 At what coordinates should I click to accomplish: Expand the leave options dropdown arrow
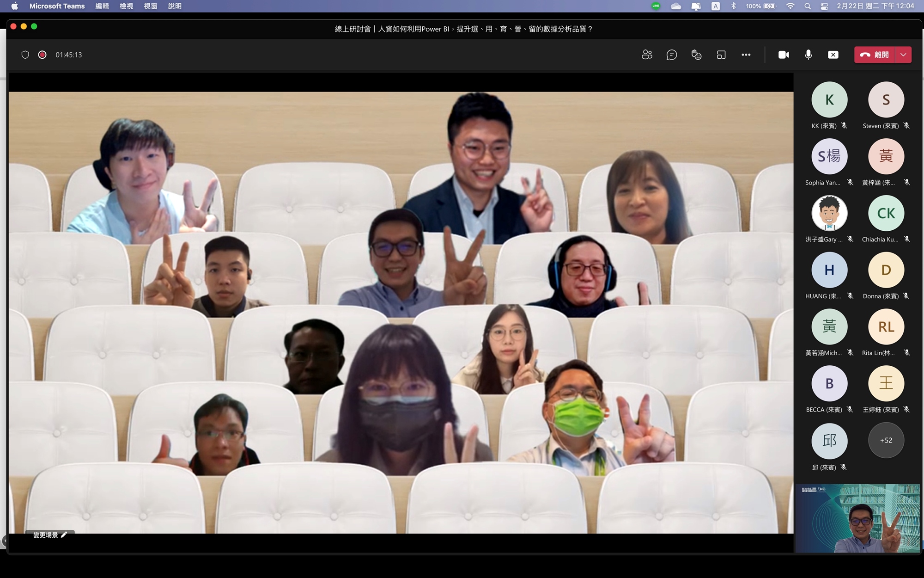click(903, 55)
